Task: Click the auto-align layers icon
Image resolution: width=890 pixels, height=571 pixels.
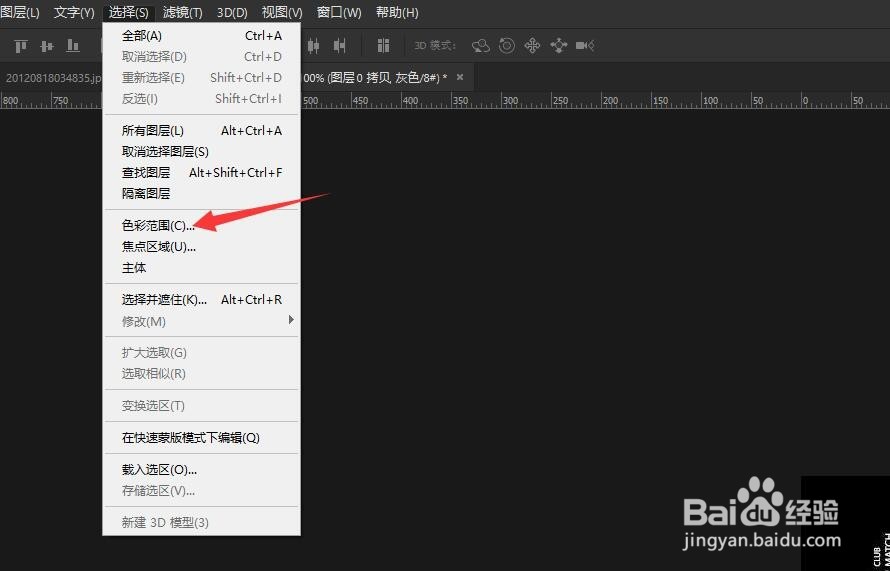Action: click(x=383, y=45)
